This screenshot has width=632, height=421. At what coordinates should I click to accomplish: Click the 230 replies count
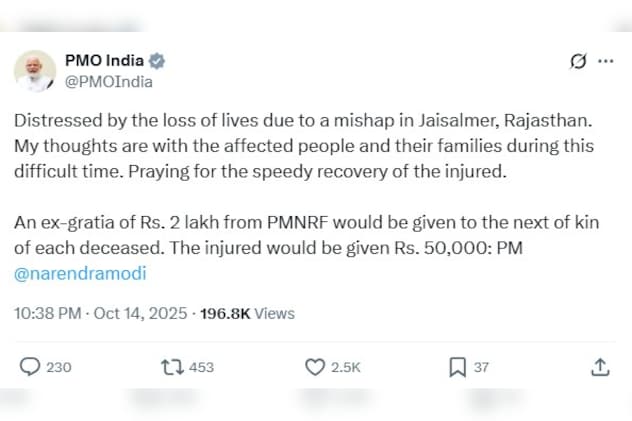tap(59, 367)
